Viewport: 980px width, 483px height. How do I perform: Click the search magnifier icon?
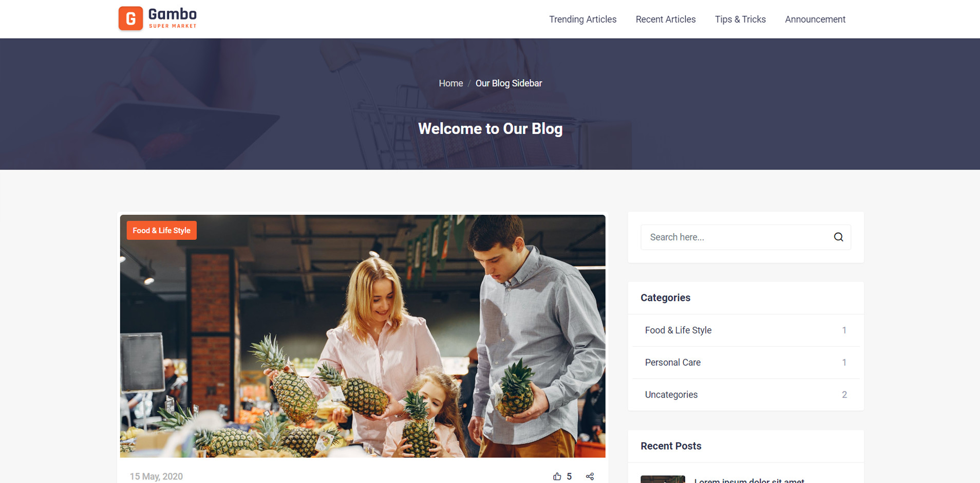point(838,237)
